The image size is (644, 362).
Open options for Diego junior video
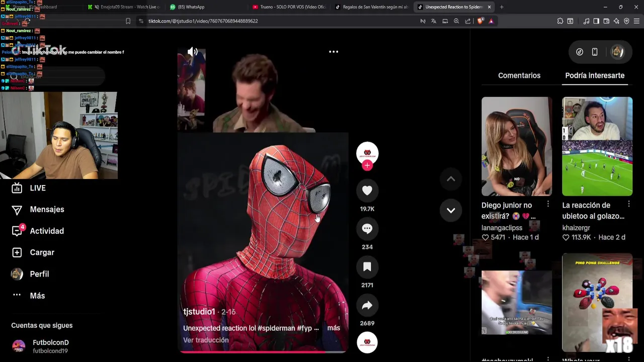pos(548,204)
